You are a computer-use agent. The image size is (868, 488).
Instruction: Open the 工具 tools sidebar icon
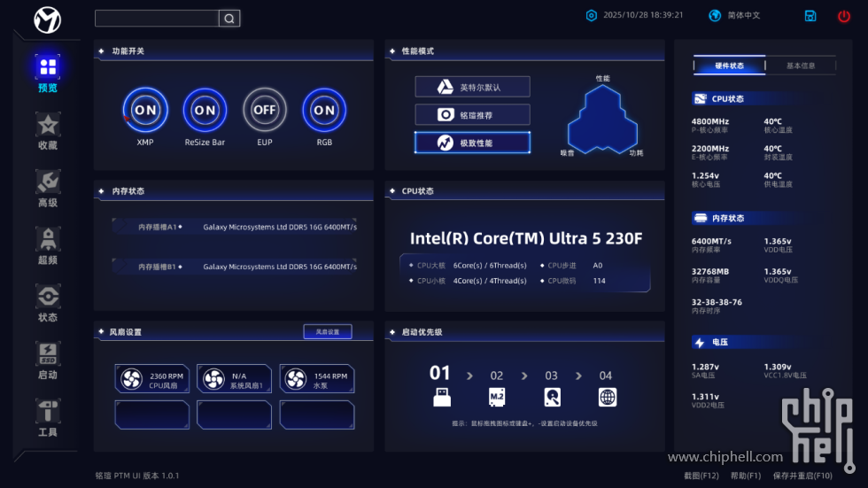point(48,412)
